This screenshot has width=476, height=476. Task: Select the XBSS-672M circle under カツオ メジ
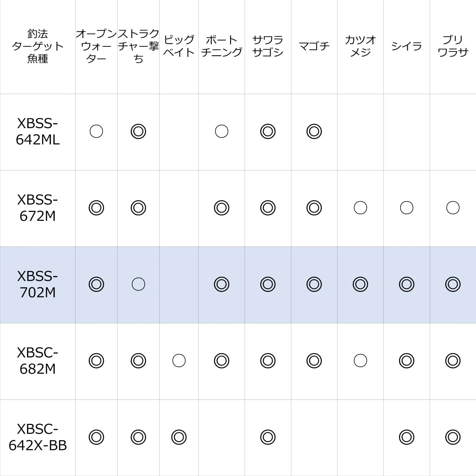pyautogui.click(x=360, y=208)
